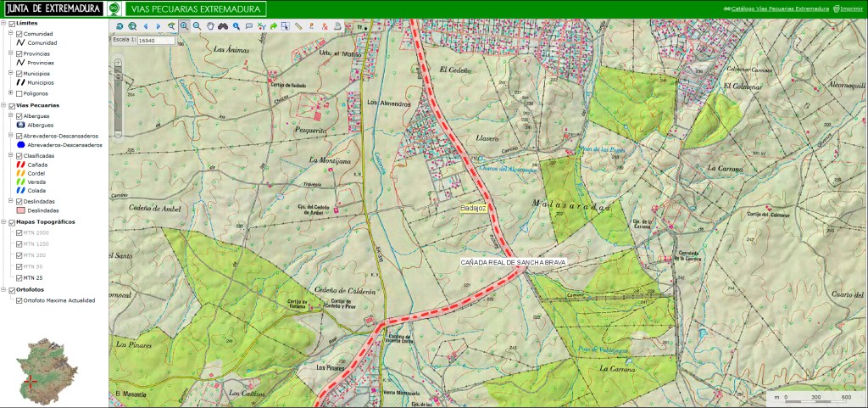This screenshot has width=868, height=408.
Task: Click the Imprimir link
Action: [x=850, y=8]
